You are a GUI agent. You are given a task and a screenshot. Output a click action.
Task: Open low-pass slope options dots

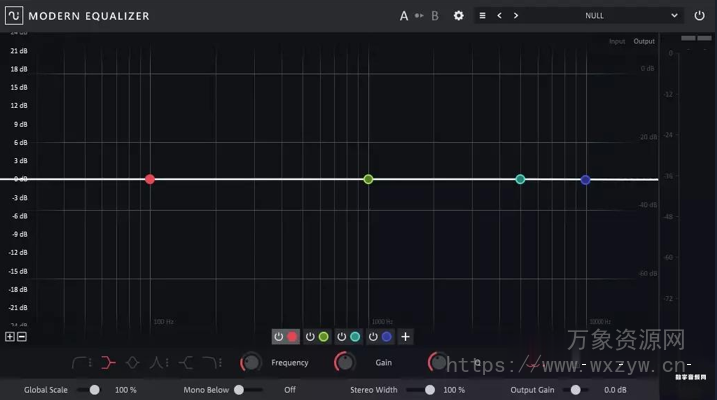coord(220,363)
